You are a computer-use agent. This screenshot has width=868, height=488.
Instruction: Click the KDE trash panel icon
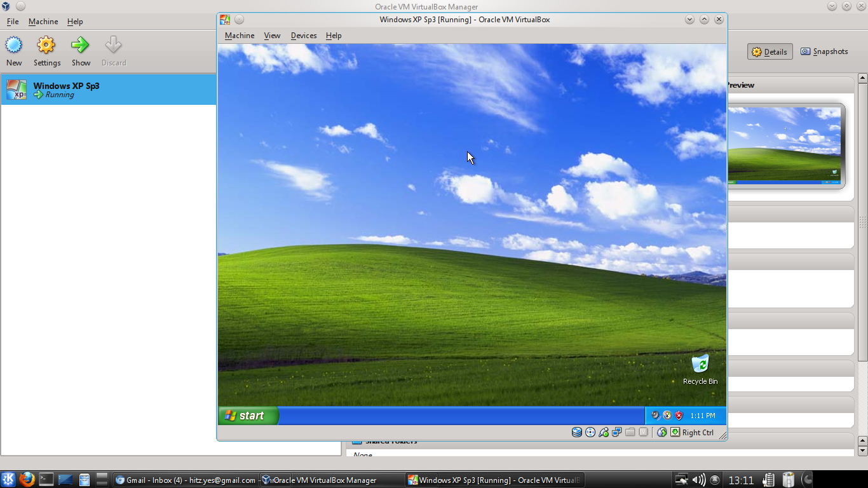(x=789, y=480)
